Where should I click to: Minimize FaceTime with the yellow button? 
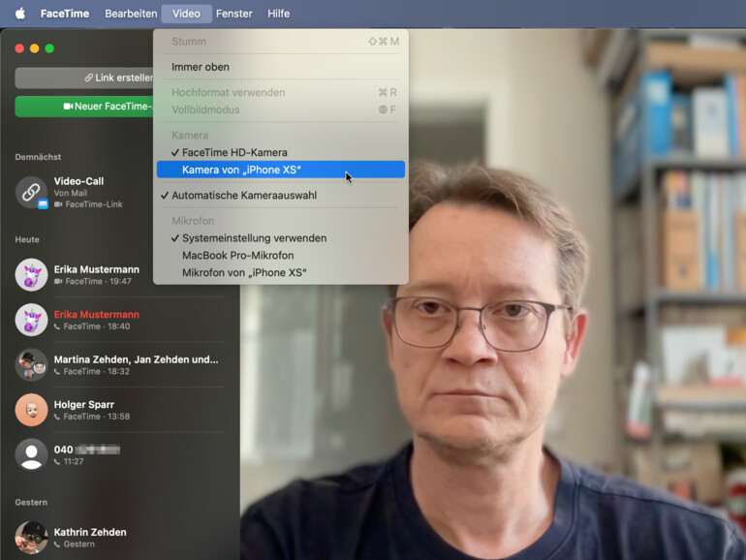[x=34, y=48]
